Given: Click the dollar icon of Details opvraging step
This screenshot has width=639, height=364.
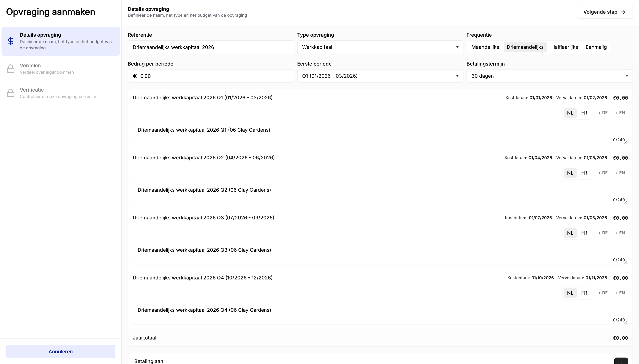Looking at the screenshot, I should coord(10,41).
